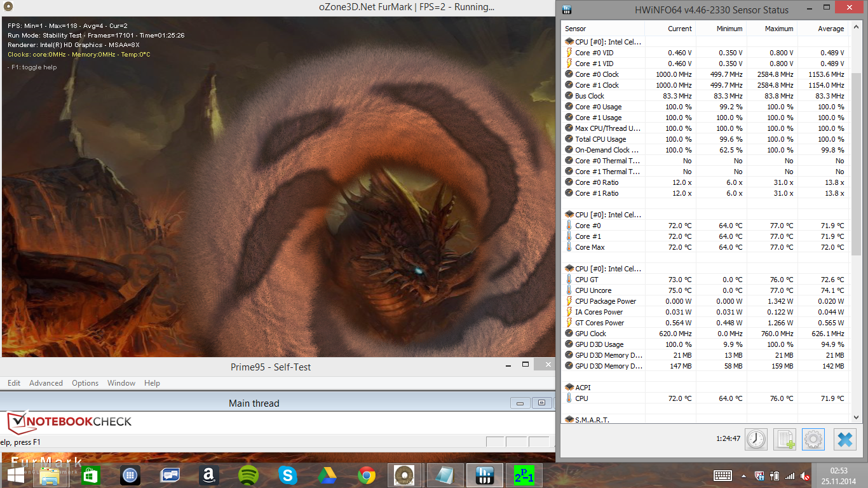Viewport: 868px width, 488px height.
Task: Click the FurMark window title bar icon
Action: click(8, 7)
